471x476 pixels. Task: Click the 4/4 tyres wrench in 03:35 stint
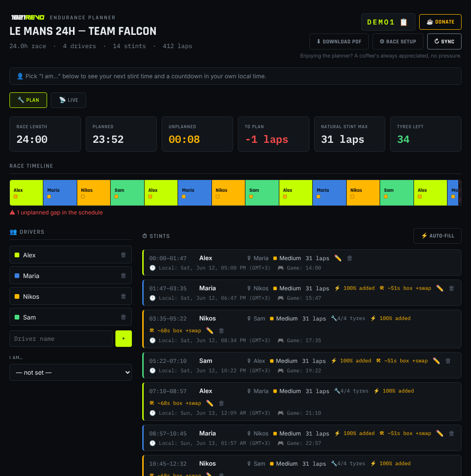tap(334, 319)
